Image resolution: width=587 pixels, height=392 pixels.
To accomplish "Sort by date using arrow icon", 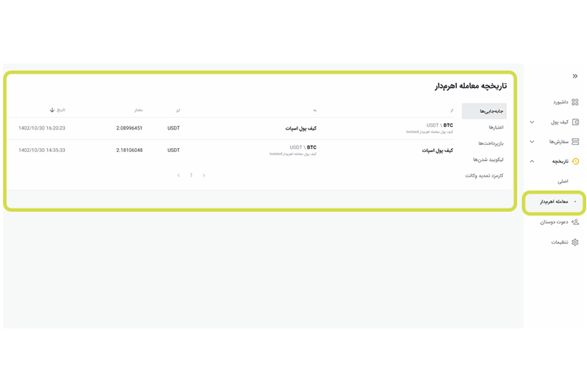I will pyautogui.click(x=53, y=110).
